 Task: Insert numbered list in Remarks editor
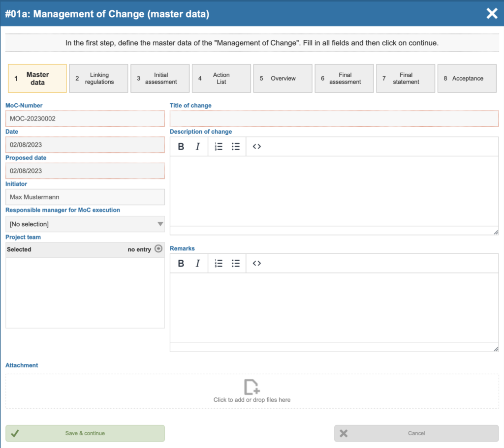pos(219,263)
